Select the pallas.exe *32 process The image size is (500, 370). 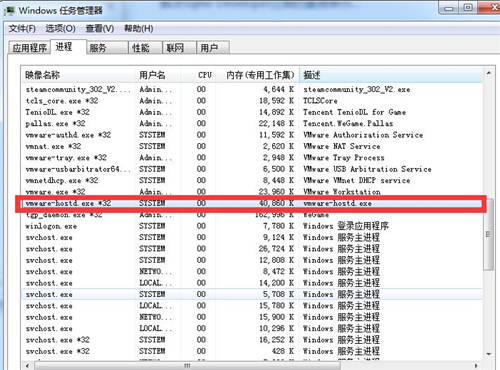click(252, 123)
